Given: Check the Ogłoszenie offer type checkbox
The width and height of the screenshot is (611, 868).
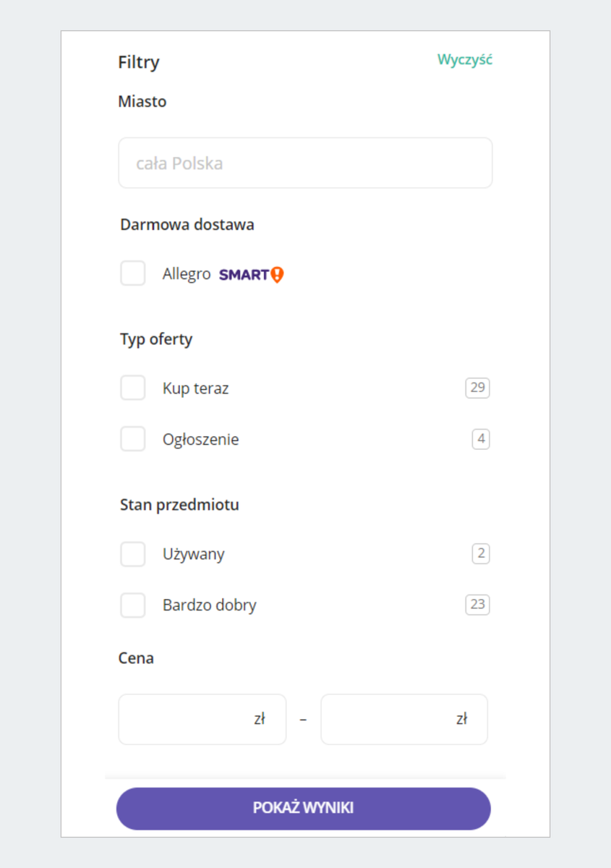Looking at the screenshot, I should pyautogui.click(x=133, y=439).
